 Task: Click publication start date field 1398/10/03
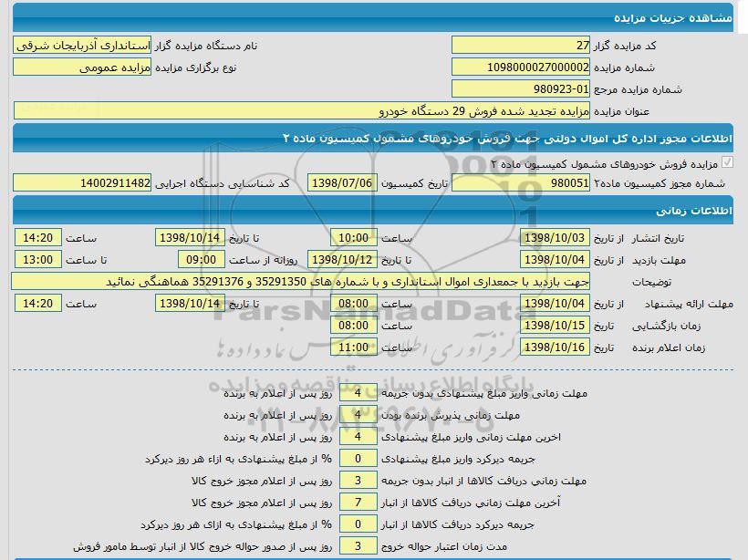coord(555,237)
